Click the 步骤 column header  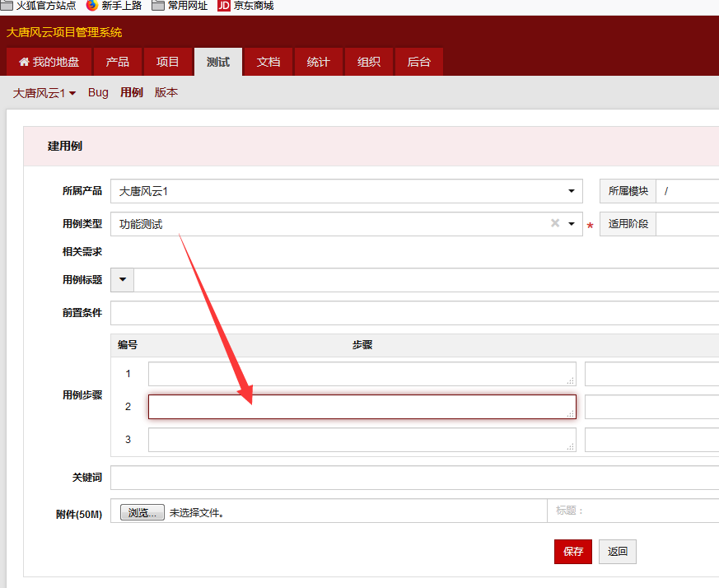(x=362, y=345)
